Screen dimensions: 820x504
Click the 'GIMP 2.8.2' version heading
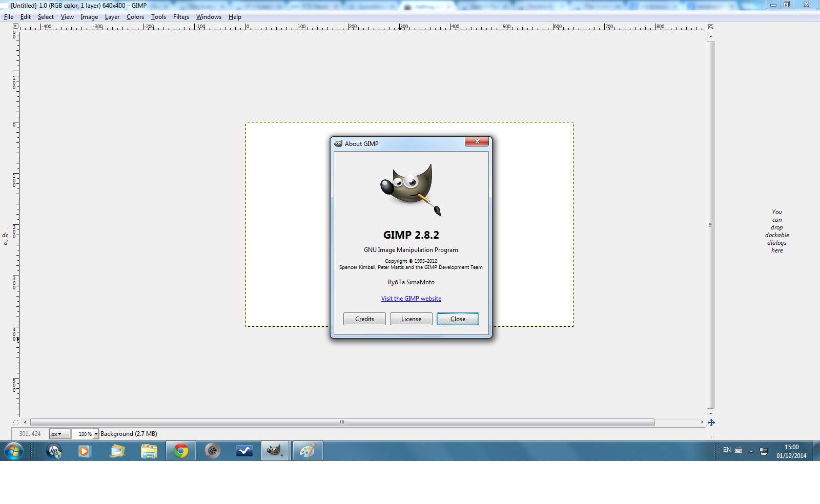[411, 235]
